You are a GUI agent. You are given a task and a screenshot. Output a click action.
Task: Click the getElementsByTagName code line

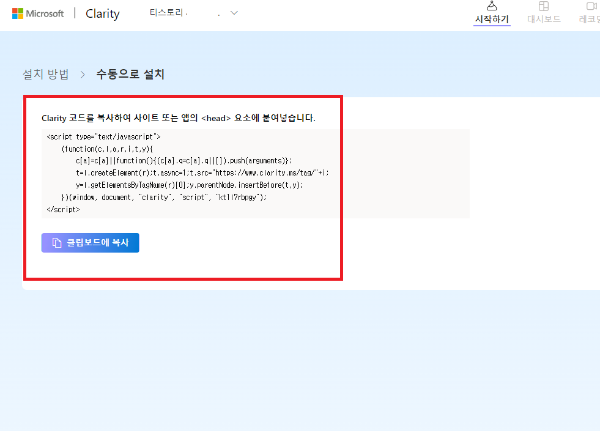coord(189,185)
